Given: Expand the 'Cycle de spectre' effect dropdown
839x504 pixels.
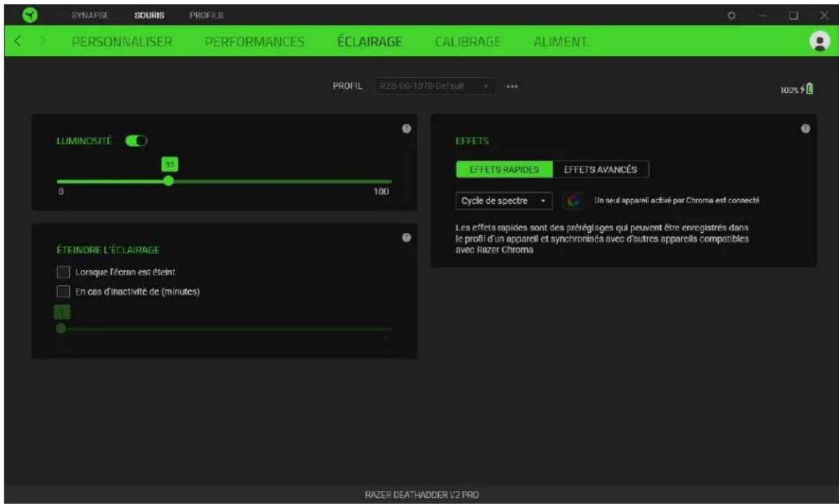Looking at the screenshot, I should 504,201.
